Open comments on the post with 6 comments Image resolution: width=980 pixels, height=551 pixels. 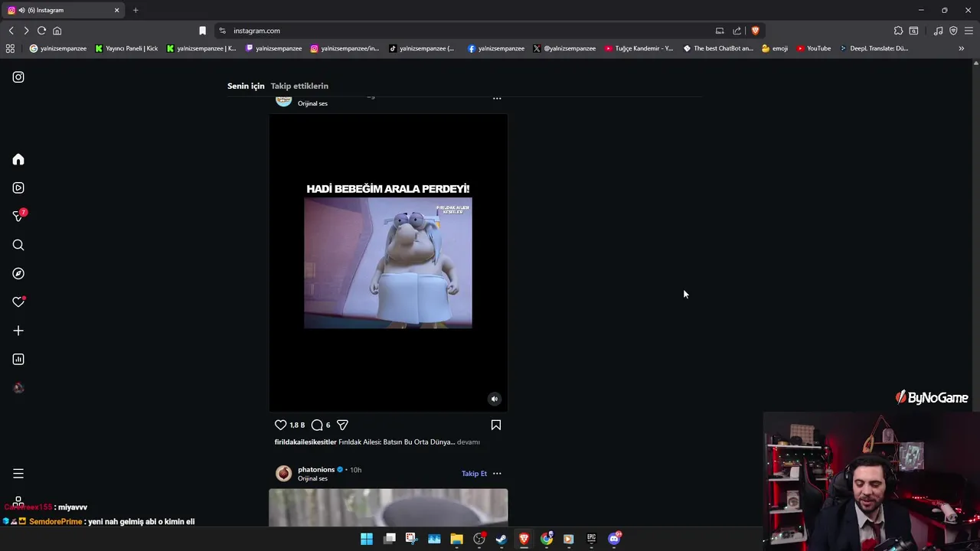coord(317,425)
